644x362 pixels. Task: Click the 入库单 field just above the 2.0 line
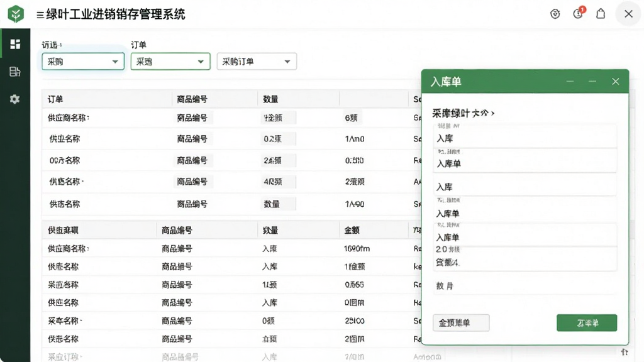click(525, 235)
